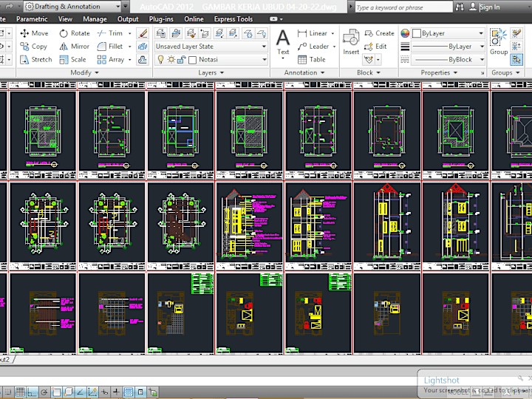Click Create block
532x399 pixels.
point(379,33)
